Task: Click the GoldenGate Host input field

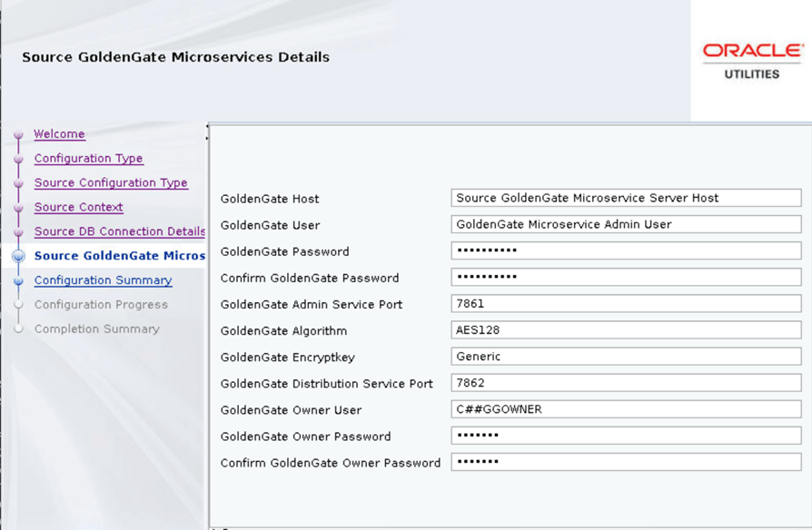Action: (626, 198)
